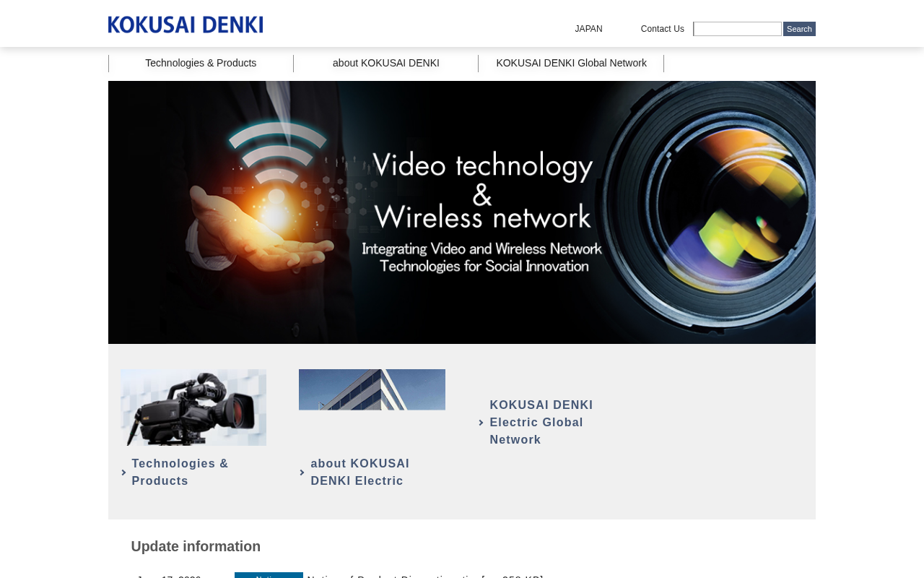
Task: Click the Update information heading
Action: pos(196,546)
